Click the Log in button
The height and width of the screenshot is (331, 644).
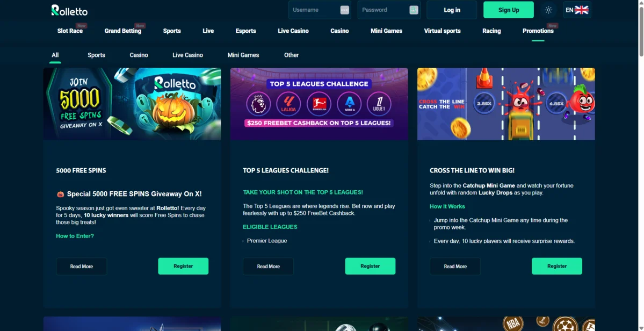pos(452,10)
